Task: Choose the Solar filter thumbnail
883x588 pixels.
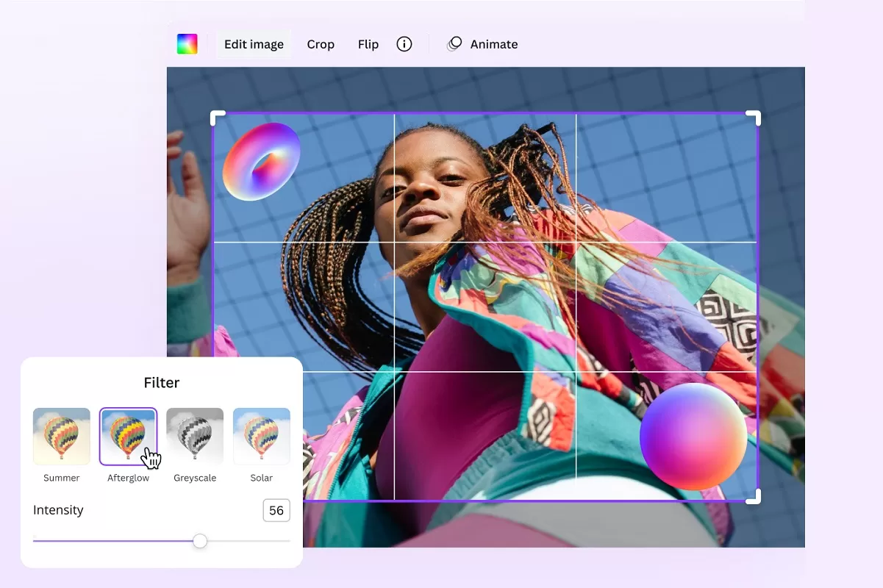Action: click(262, 436)
